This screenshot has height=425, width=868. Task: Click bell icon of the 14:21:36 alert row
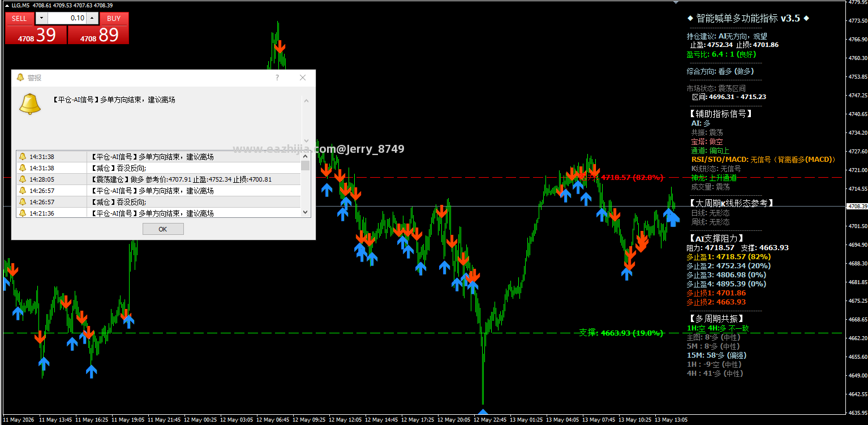coord(23,213)
